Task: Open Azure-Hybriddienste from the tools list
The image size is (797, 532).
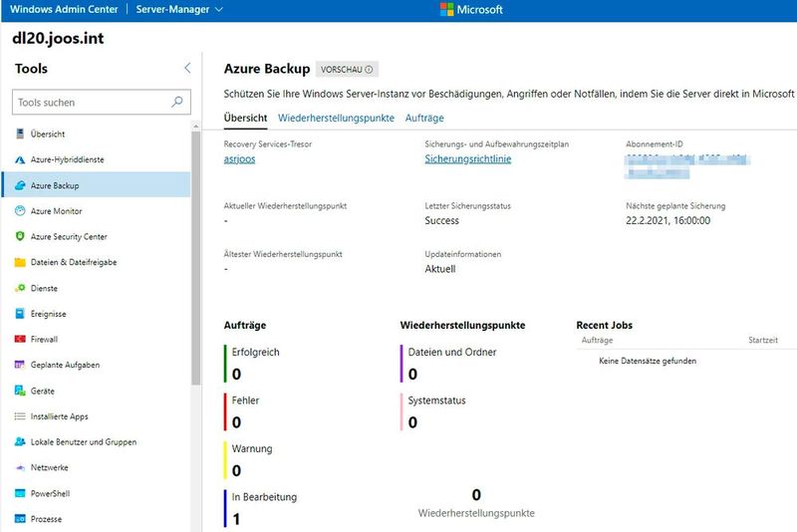Action: click(97, 159)
